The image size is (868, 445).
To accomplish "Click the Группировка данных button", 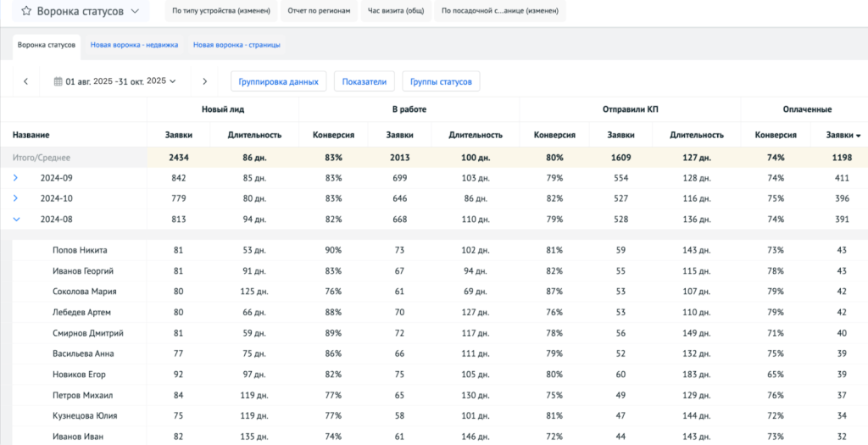I will [278, 81].
